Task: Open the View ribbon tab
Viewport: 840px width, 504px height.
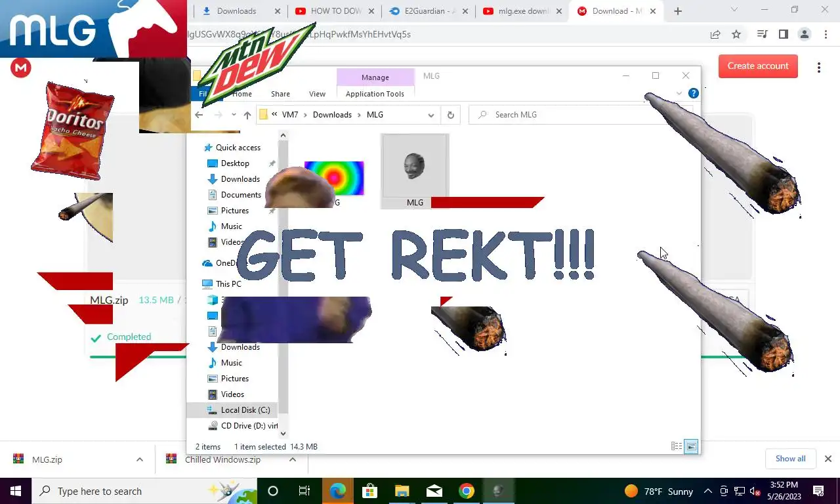Action: tap(317, 94)
